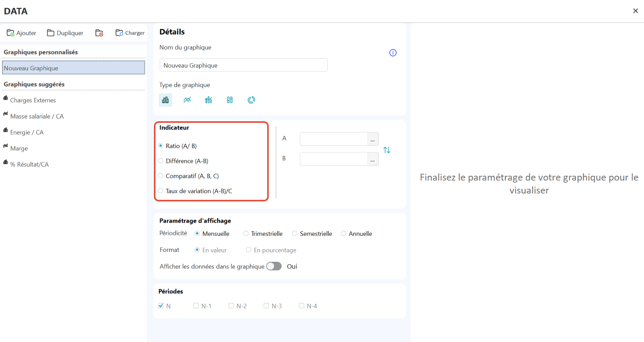Choose Trimestrielle periodicity

click(x=246, y=233)
